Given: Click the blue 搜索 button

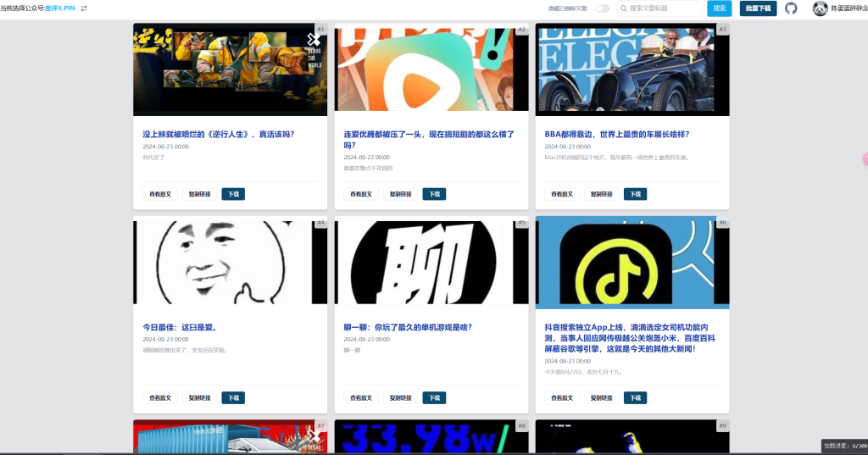Looking at the screenshot, I should pyautogui.click(x=719, y=8).
